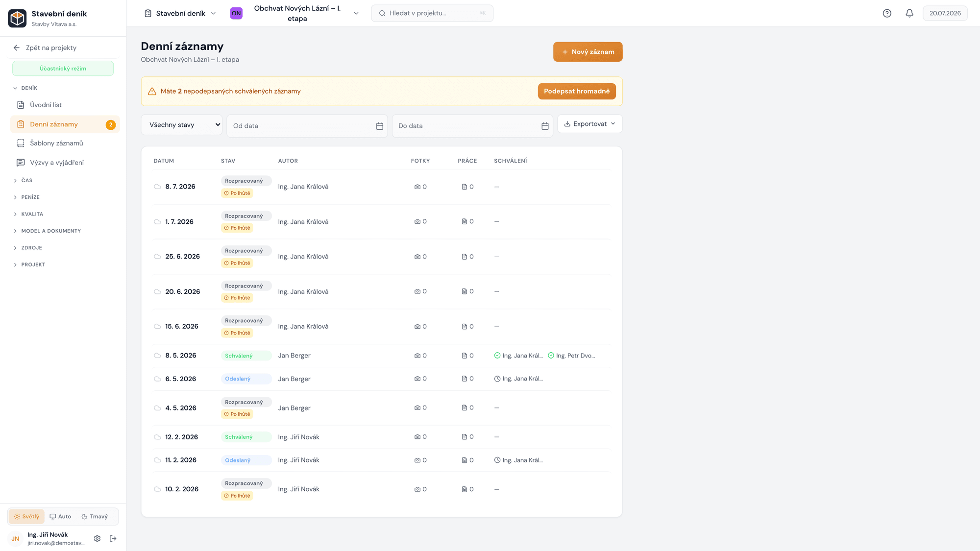Click the clock icon in the 6. 5. 2026 approval
This screenshot has width=980, height=551.
pyautogui.click(x=497, y=379)
